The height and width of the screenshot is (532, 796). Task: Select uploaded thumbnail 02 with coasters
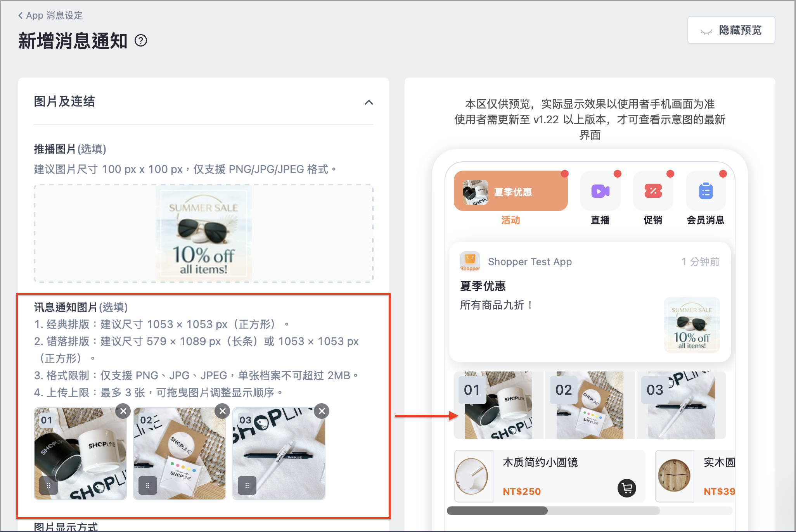pyautogui.click(x=180, y=453)
